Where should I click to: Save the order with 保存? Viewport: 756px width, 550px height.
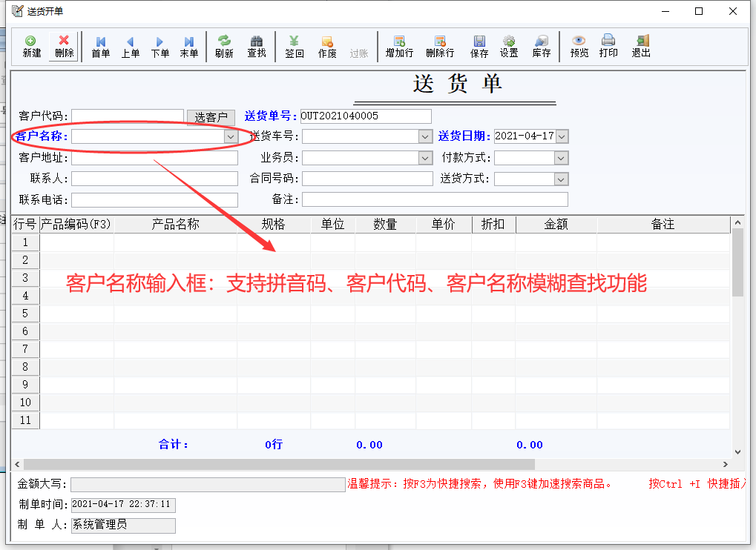click(x=479, y=47)
